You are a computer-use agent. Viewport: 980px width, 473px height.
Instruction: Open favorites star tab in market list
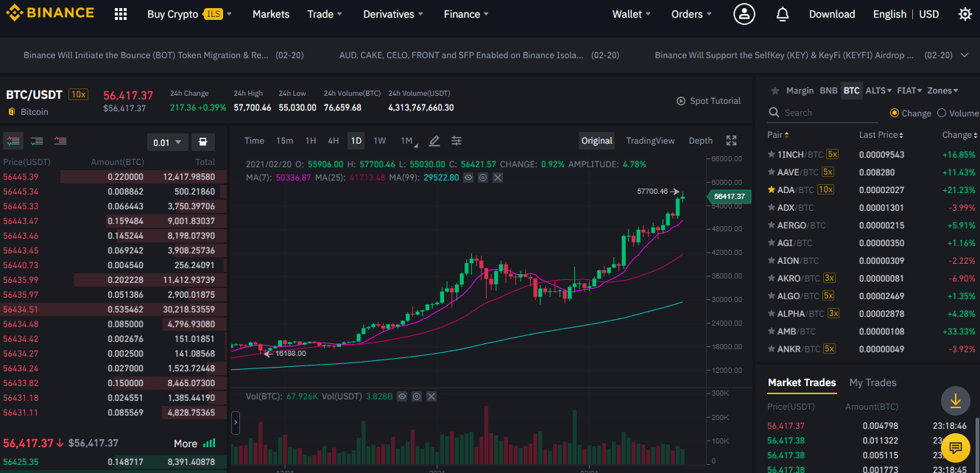tap(775, 91)
